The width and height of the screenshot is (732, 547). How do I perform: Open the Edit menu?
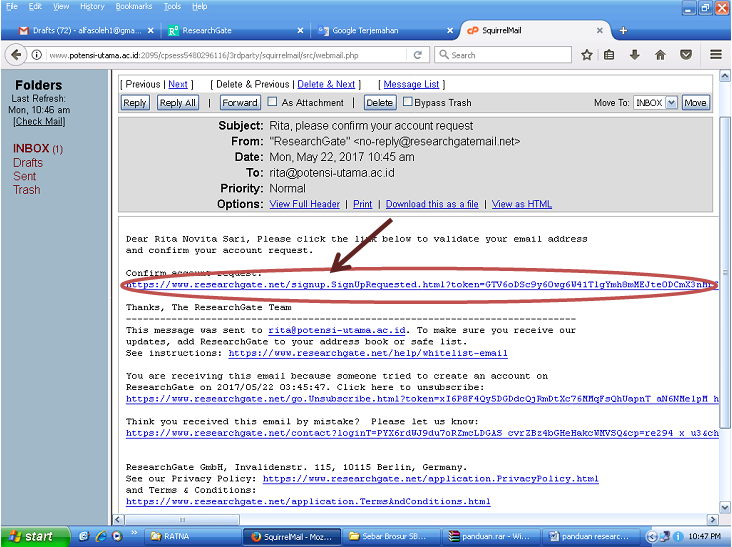tap(35, 7)
